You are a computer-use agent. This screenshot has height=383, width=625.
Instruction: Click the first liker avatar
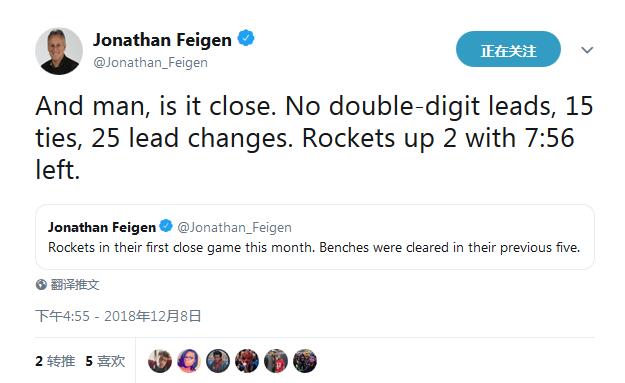tap(160, 361)
